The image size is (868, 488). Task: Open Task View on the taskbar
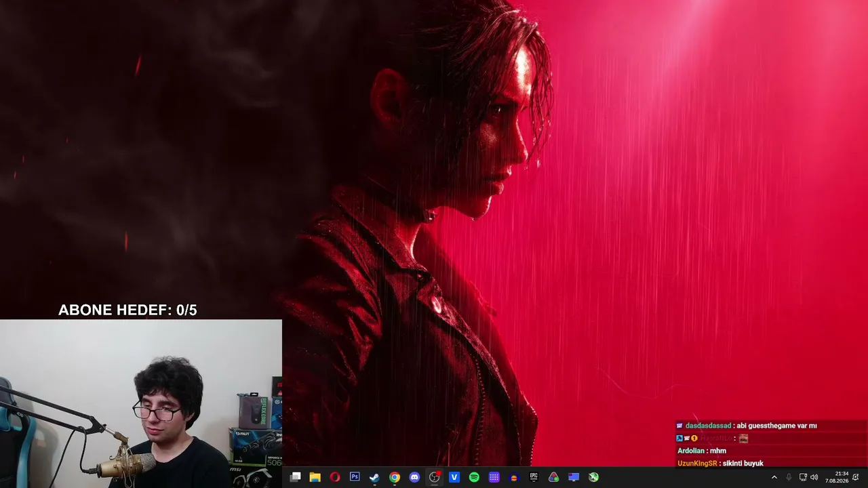pos(295,477)
